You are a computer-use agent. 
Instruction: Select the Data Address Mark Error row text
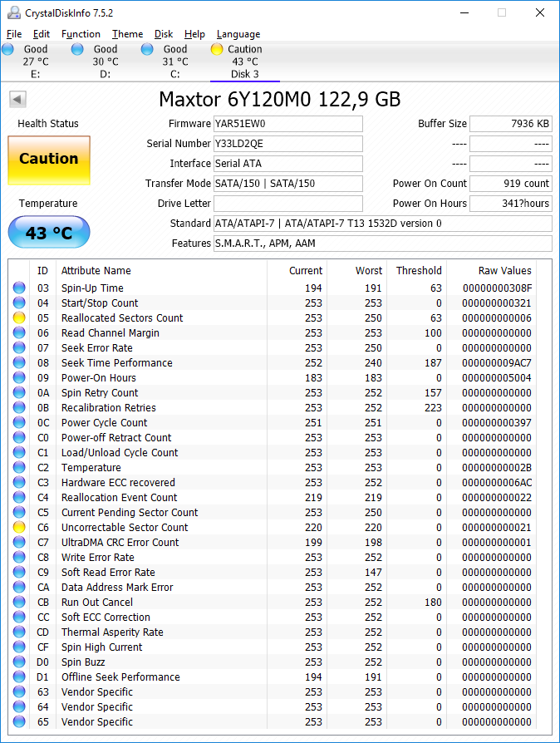[x=117, y=587]
